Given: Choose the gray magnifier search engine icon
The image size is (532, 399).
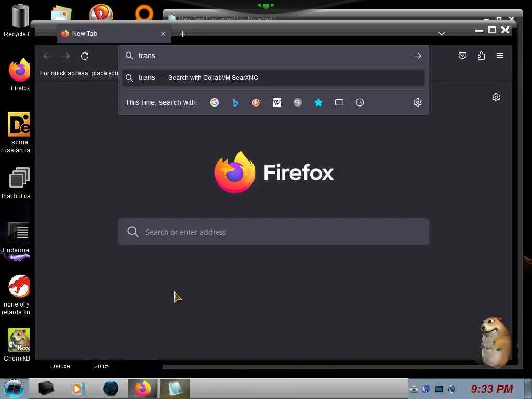Looking at the screenshot, I should [298, 102].
